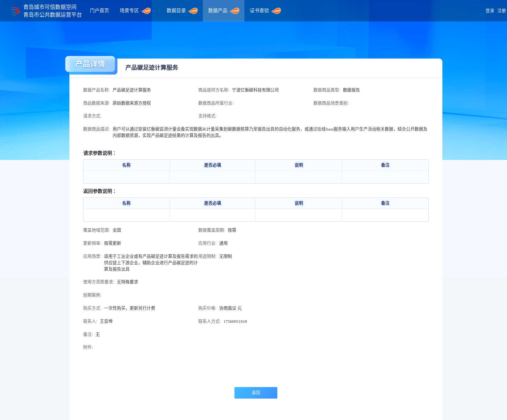Select the coverage area value 全国
Viewport: 507px width, 420px height.
click(x=117, y=230)
